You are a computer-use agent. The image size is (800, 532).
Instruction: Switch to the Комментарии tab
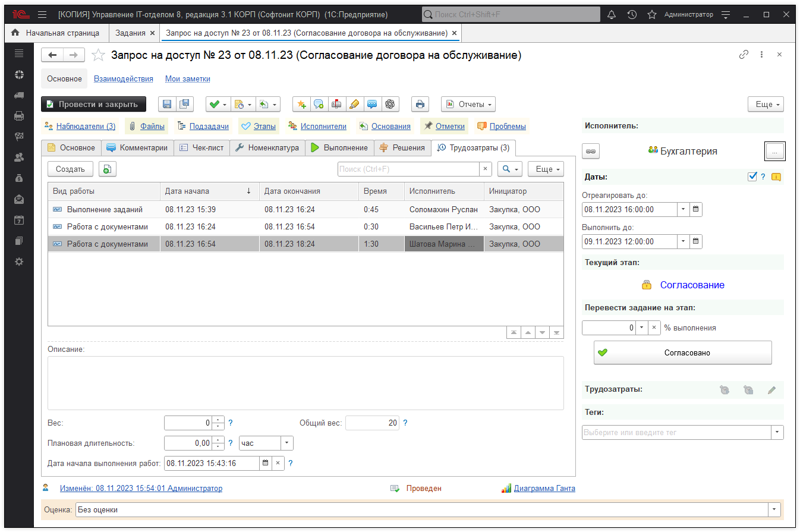pyautogui.click(x=137, y=147)
